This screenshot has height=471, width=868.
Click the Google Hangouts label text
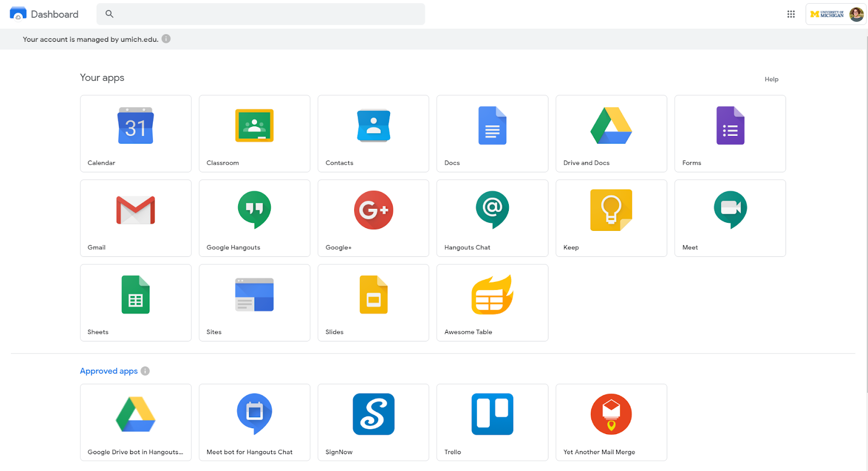(233, 247)
